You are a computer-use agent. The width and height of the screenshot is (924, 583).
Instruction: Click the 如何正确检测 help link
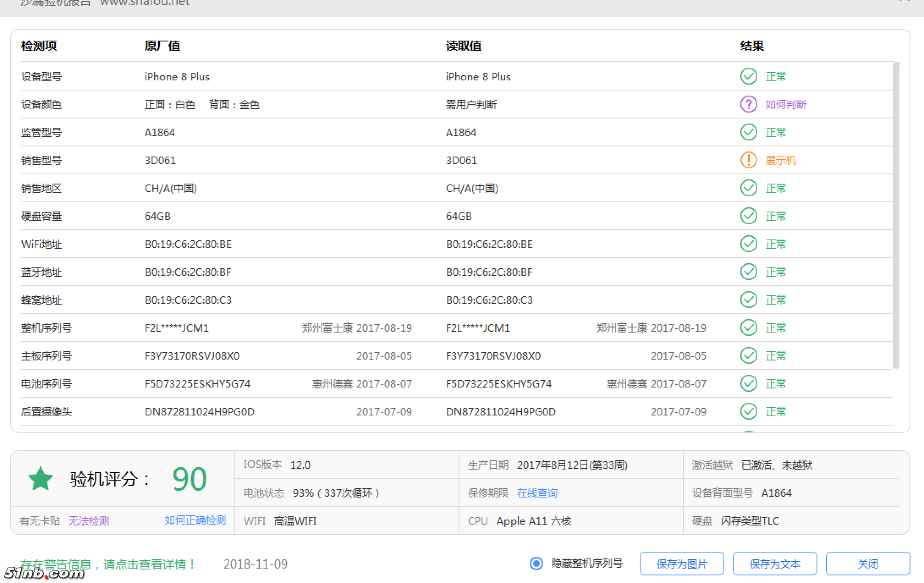click(x=195, y=520)
